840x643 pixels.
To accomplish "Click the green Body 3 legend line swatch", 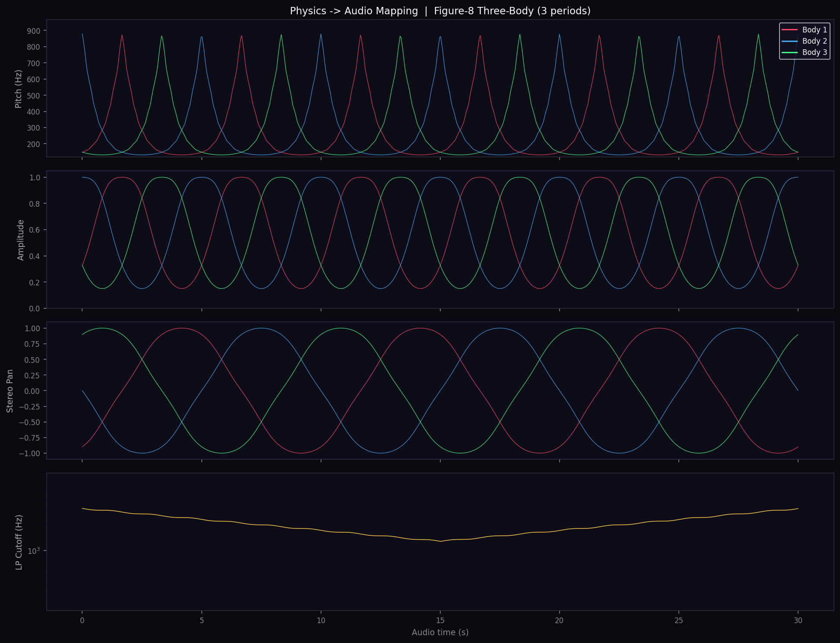I will pos(789,52).
